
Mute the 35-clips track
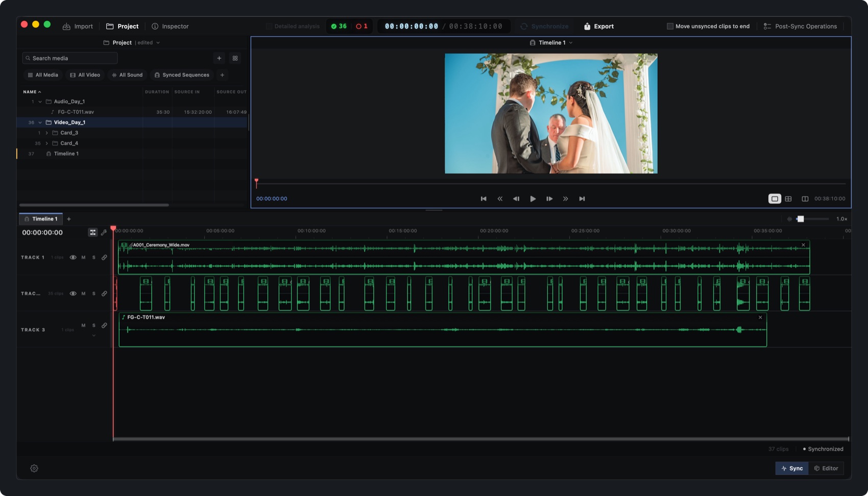[84, 294]
